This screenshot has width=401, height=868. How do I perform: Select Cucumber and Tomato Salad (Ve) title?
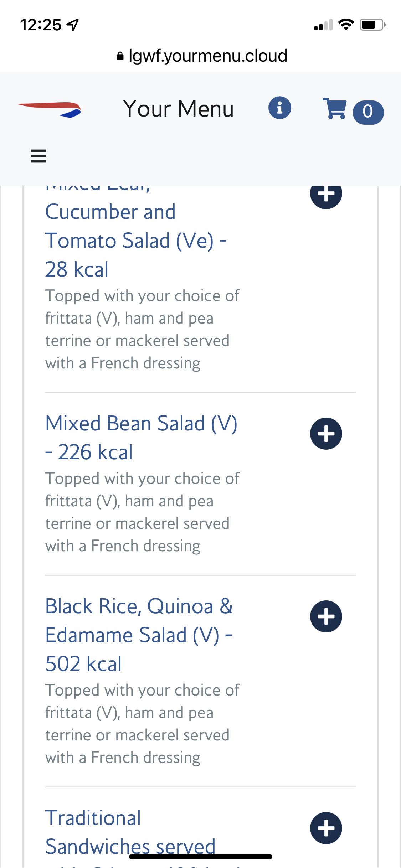tap(135, 240)
